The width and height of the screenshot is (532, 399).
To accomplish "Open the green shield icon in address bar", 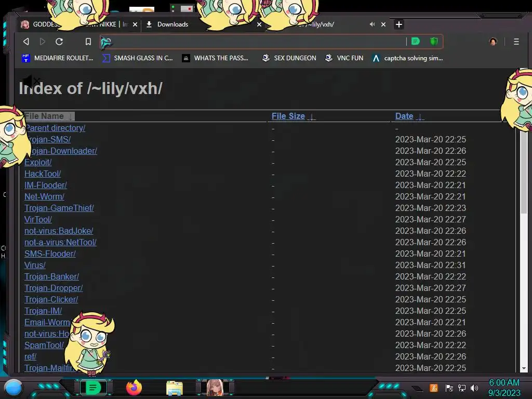I will click(x=434, y=42).
